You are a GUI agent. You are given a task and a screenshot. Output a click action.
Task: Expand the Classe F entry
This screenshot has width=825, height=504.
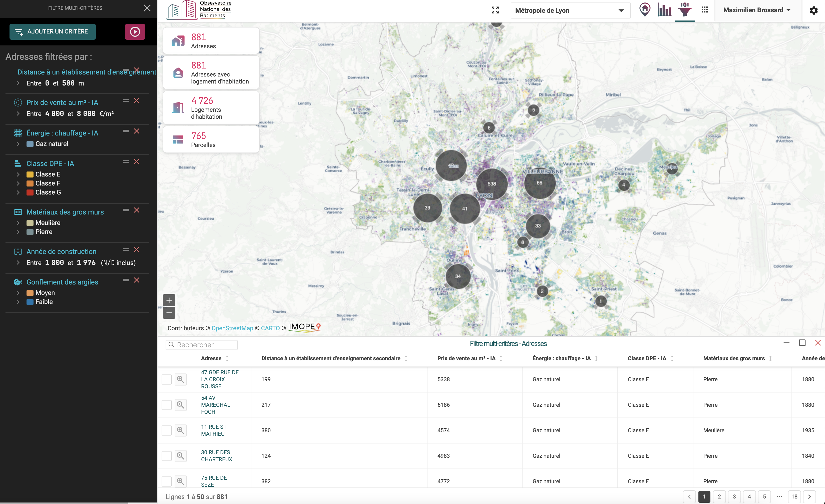click(18, 183)
